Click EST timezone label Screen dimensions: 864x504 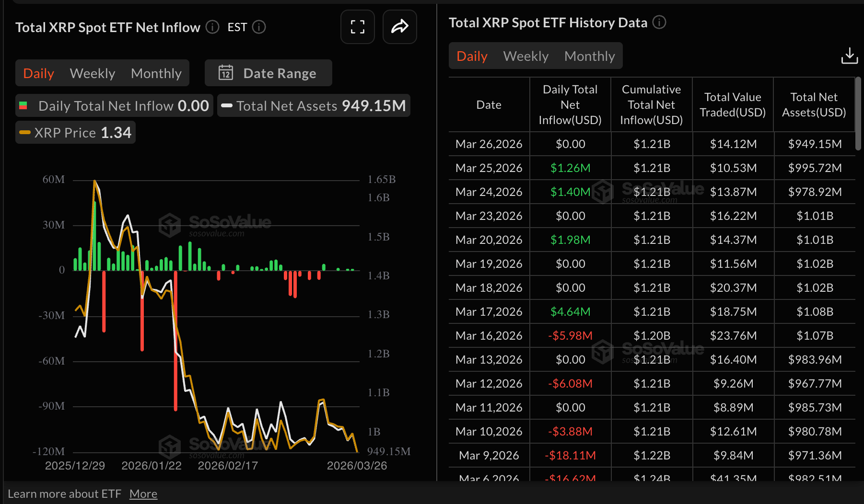[237, 27]
